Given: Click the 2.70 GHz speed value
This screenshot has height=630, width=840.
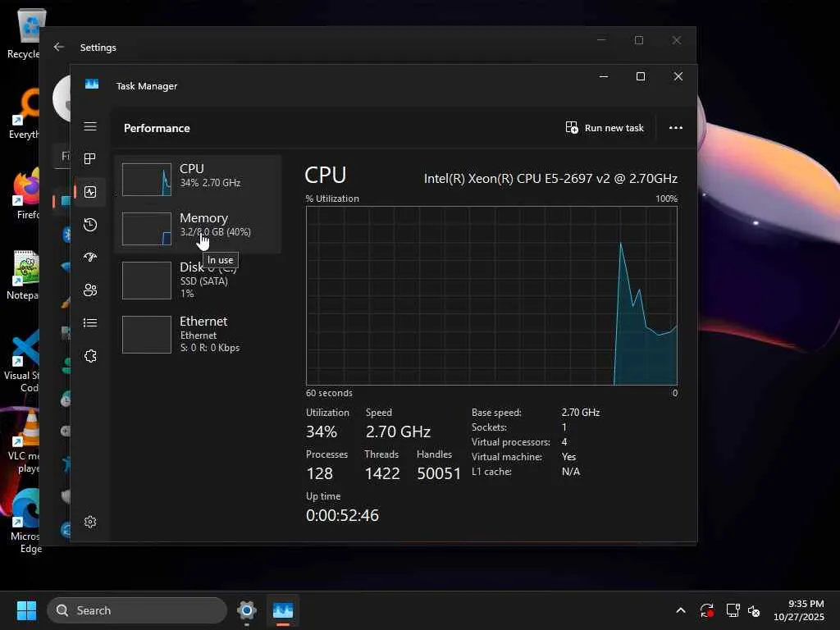Looking at the screenshot, I should point(398,431).
